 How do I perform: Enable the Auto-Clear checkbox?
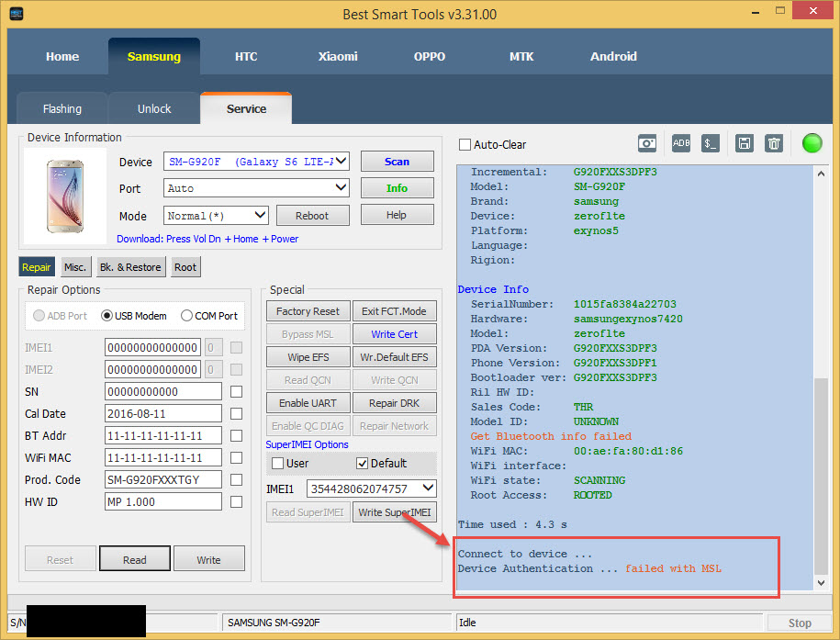coord(465,145)
